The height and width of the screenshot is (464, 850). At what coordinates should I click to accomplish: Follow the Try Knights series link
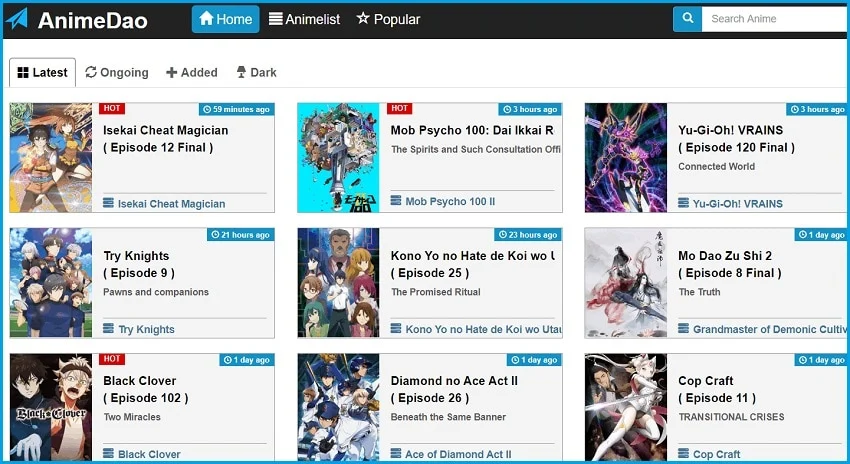tap(146, 329)
